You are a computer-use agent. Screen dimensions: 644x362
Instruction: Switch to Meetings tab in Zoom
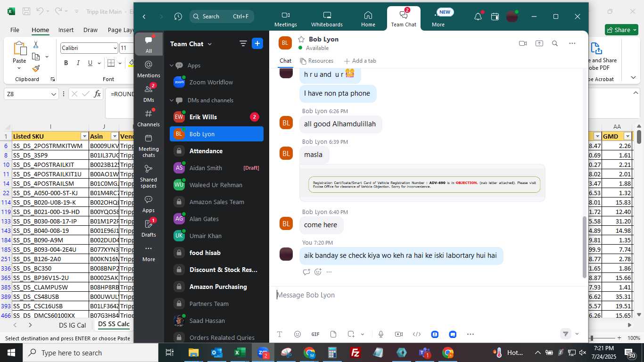pos(286,19)
